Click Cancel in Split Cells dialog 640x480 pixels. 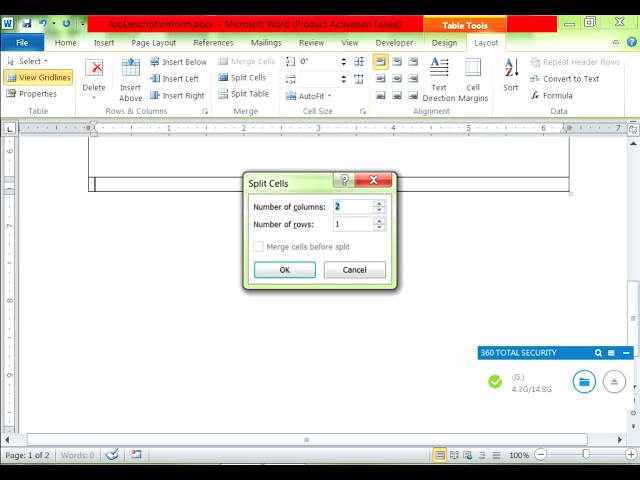pos(355,270)
